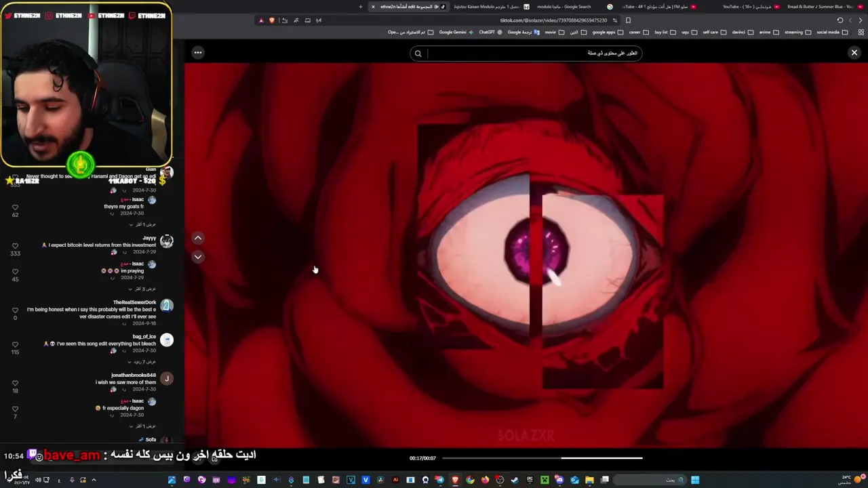
Task: Close the active TikTok ethne2n tab
Action: pyautogui.click(x=373, y=7)
